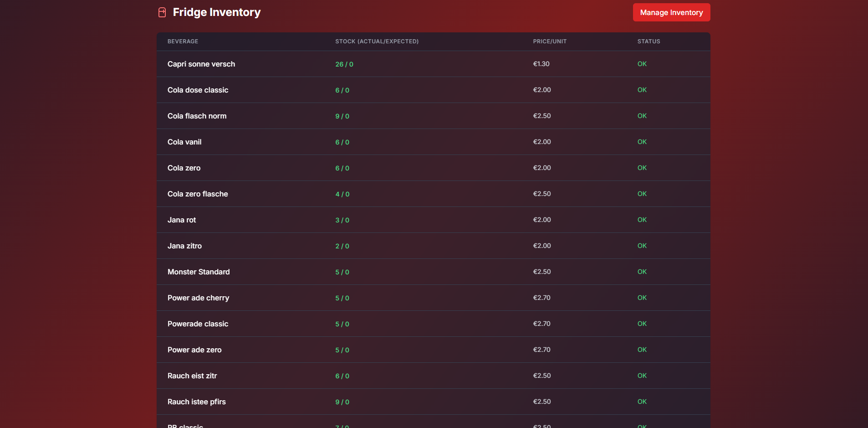
Task: Click the price for Powerade classic
Action: coord(542,324)
